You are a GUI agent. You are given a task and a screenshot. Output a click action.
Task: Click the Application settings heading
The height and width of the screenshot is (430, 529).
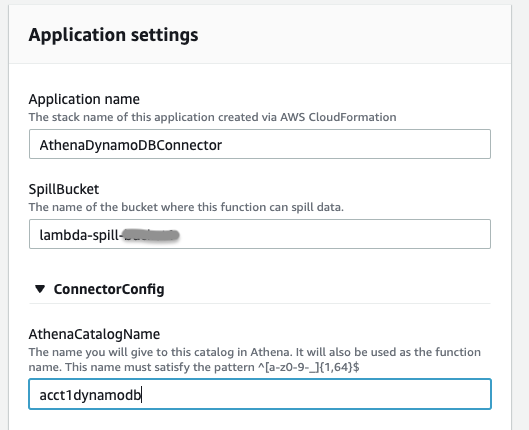click(x=113, y=35)
